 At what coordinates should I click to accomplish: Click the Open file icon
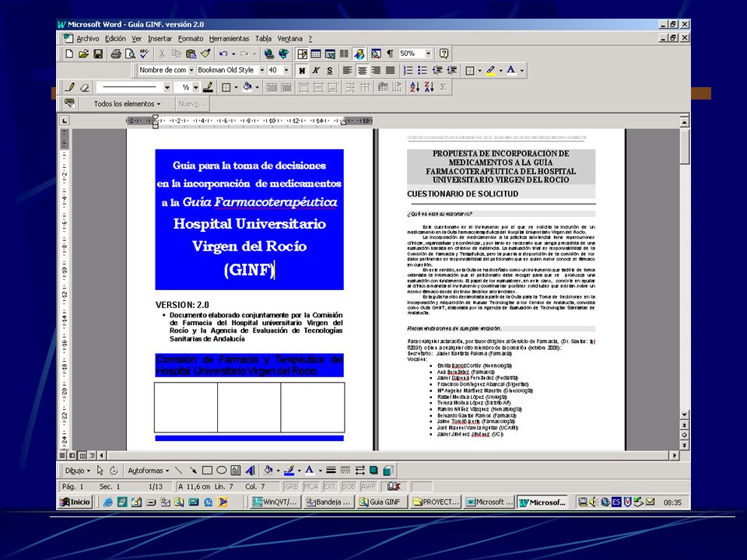(83, 54)
